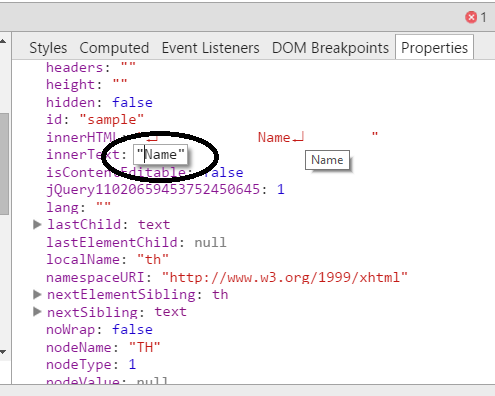This screenshot has width=495, height=396.
Task: Click the hidden: false value
Action: click(x=132, y=102)
